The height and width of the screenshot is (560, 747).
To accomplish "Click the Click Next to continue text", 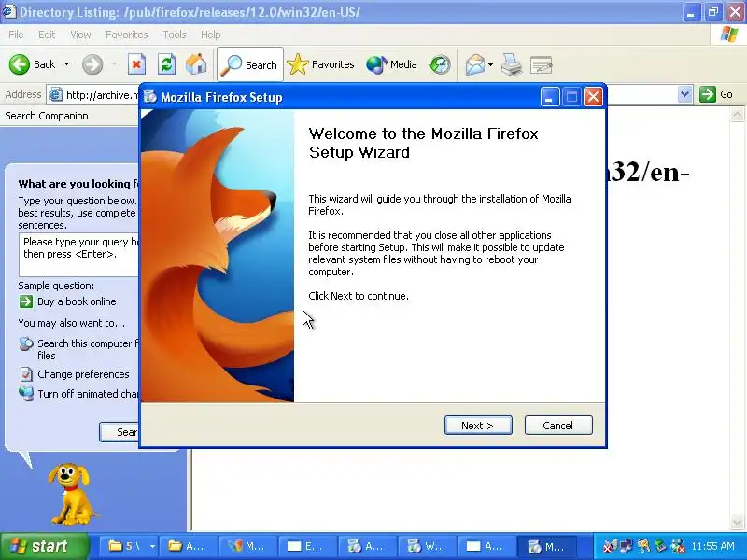I will click(x=359, y=296).
